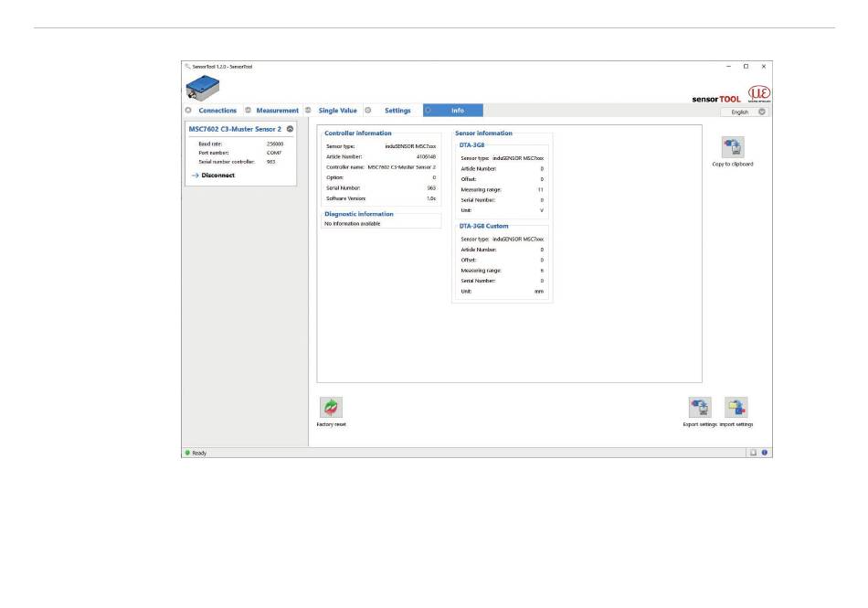Click the 'Serial number controller:' label
The image size is (868, 608).
point(227,162)
